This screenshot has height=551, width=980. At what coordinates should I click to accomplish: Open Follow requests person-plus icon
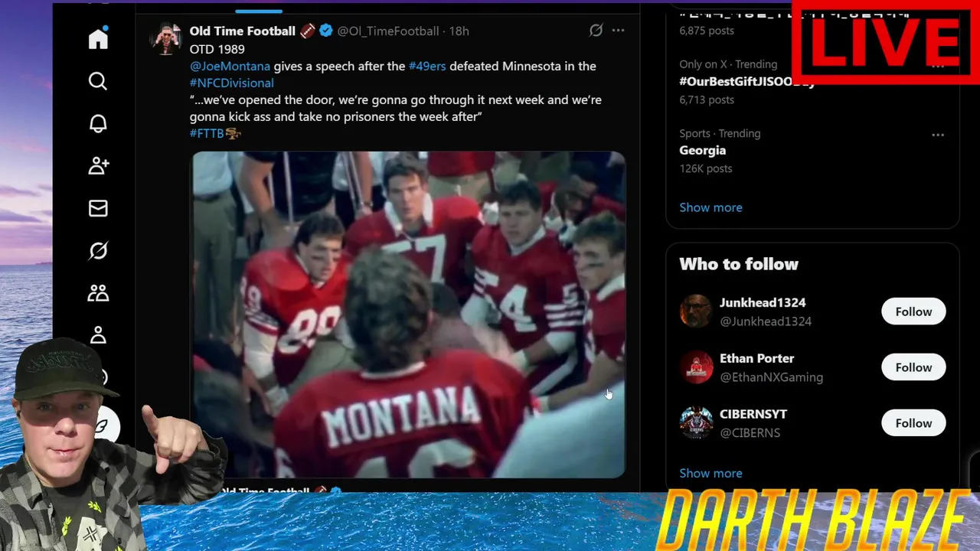pyautogui.click(x=98, y=166)
